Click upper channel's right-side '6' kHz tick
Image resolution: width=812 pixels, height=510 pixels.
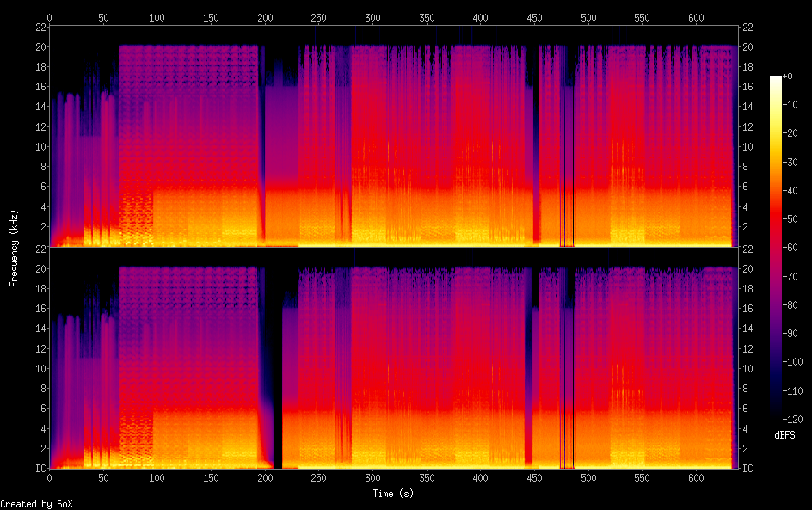(x=745, y=187)
